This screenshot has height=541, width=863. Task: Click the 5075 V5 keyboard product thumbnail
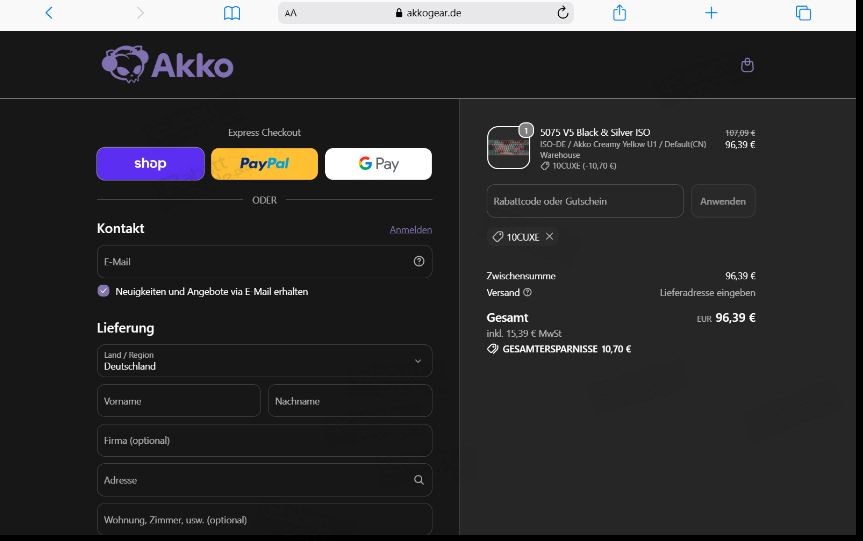(x=508, y=147)
